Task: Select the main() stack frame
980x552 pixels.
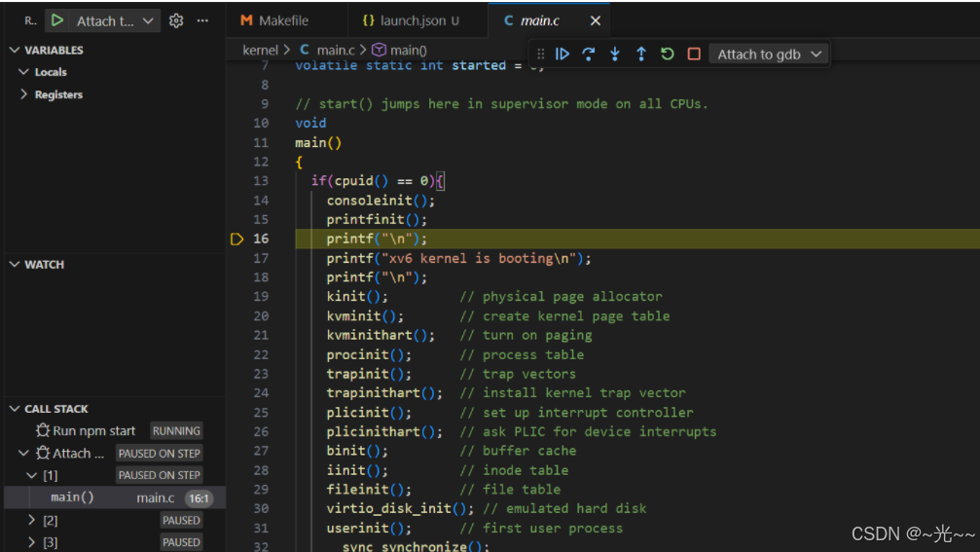Action: (115, 497)
